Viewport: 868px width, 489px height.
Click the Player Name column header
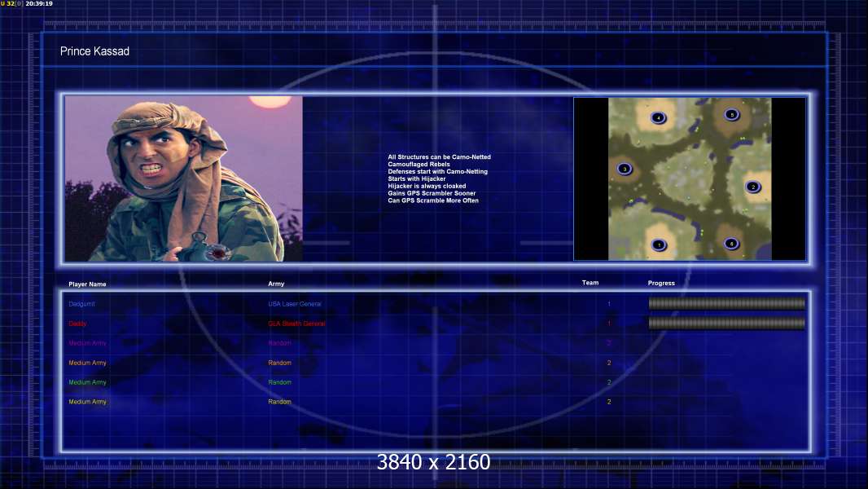87,284
